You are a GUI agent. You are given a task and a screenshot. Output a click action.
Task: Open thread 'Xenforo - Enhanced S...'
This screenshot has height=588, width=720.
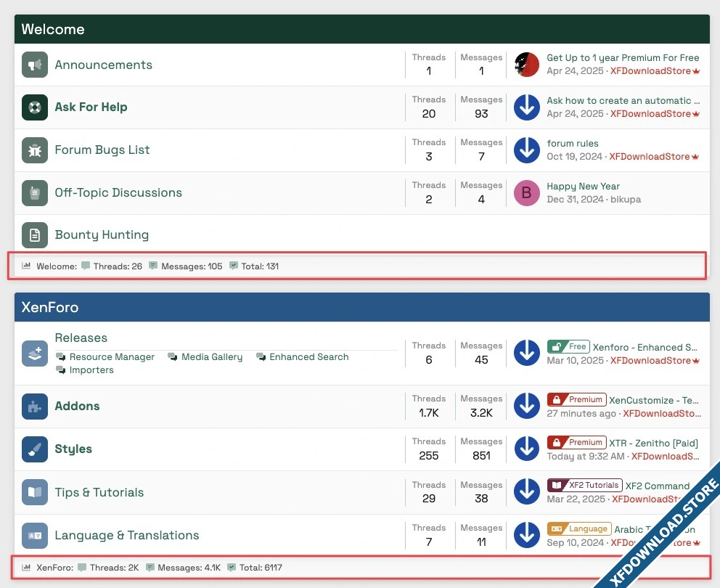tap(645, 347)
